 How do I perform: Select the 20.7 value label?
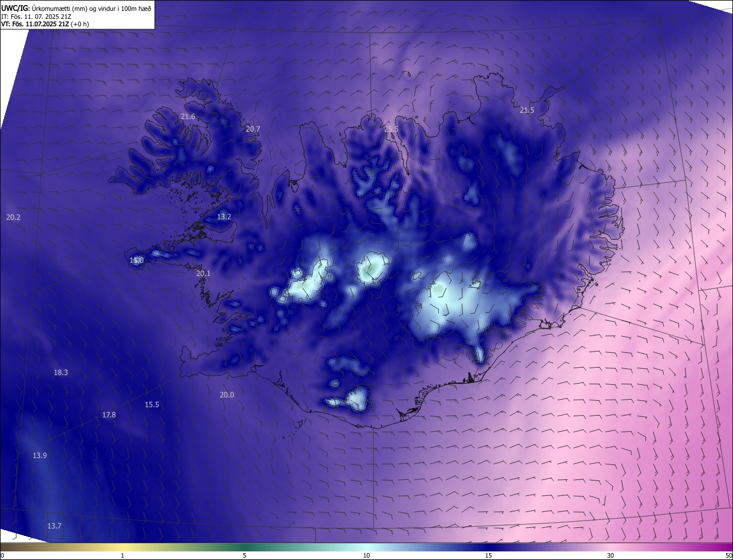coord(253,129)
